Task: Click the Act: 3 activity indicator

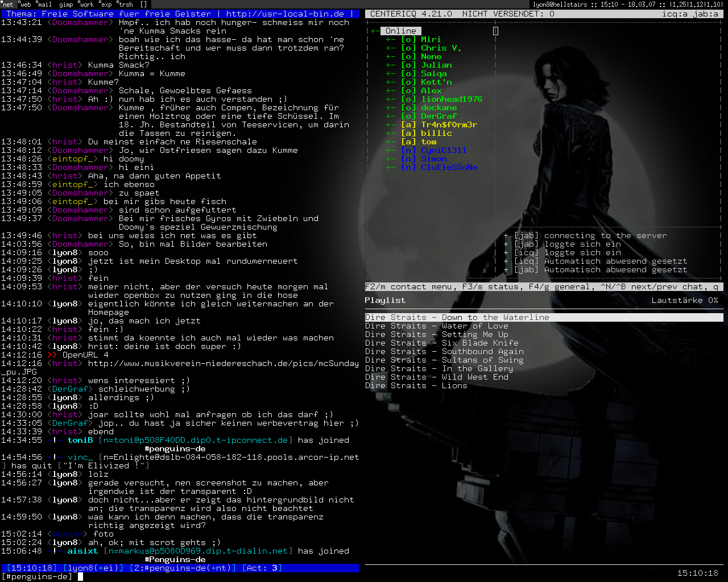Action: coord(262,568)
